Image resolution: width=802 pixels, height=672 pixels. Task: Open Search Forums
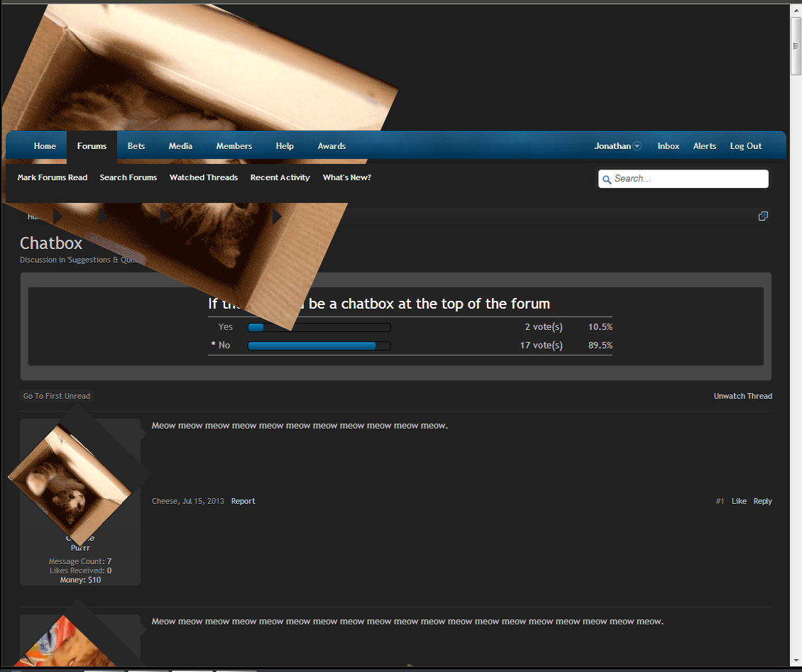point(128,177)
